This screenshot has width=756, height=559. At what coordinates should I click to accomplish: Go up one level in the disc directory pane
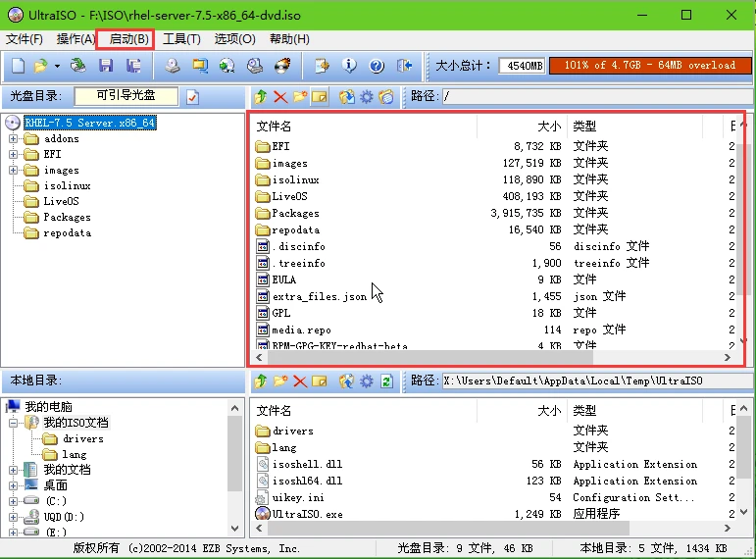261,96
